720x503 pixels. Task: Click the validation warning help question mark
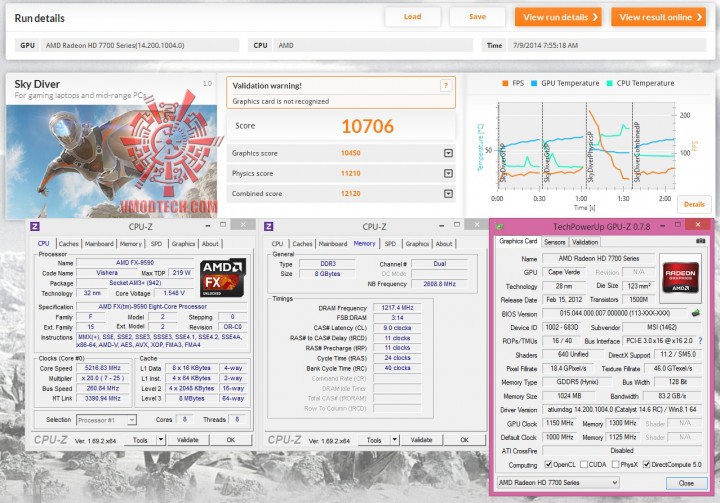(x=445, y=85)
